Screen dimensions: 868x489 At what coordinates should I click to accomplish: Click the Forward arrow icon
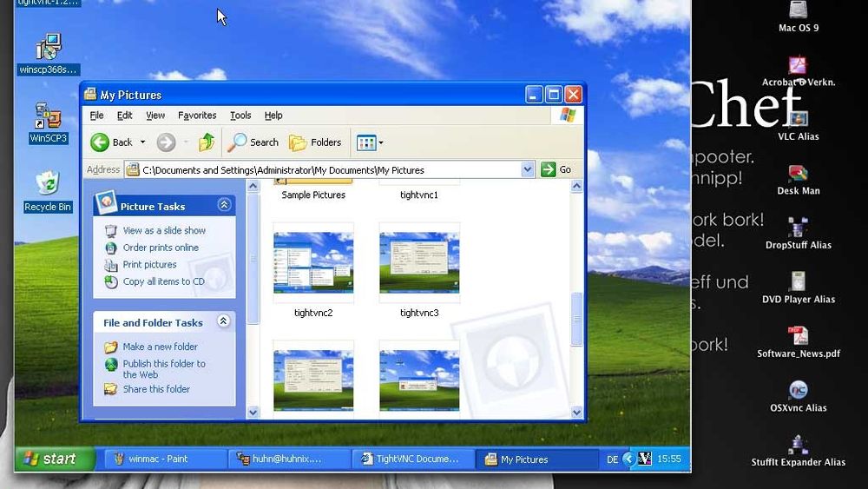point(166,142)
